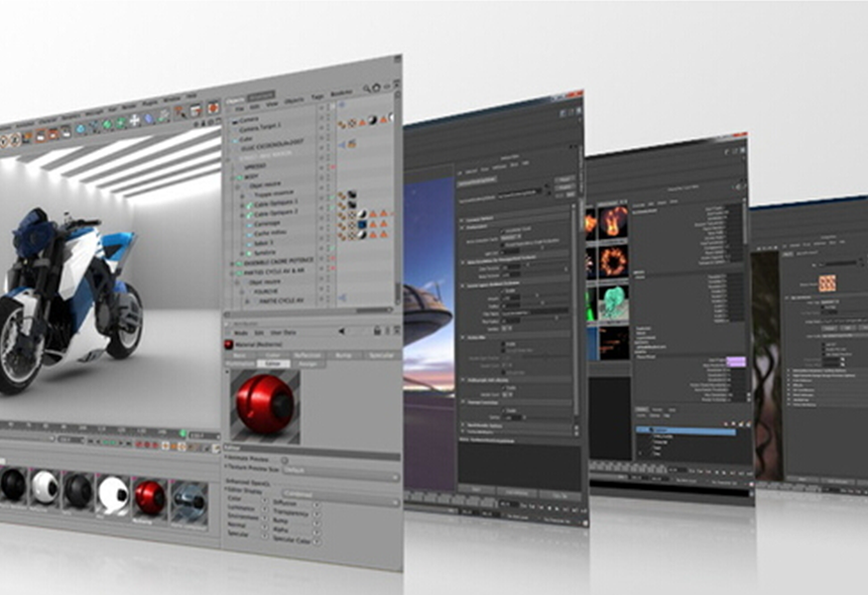The image size is (868, 595).
Task: Select the Carrossage object in the tree
Action: tap(266, 224)
